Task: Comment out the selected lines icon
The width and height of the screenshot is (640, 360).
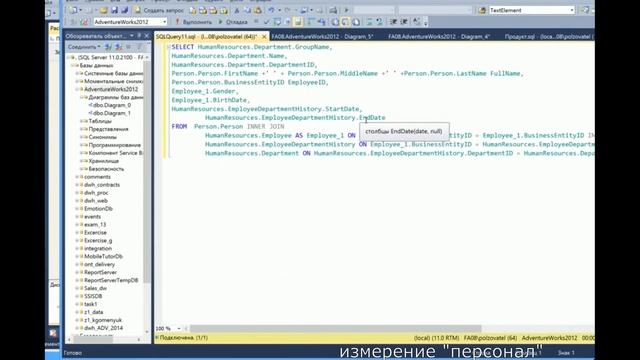Action: point(369,22)
